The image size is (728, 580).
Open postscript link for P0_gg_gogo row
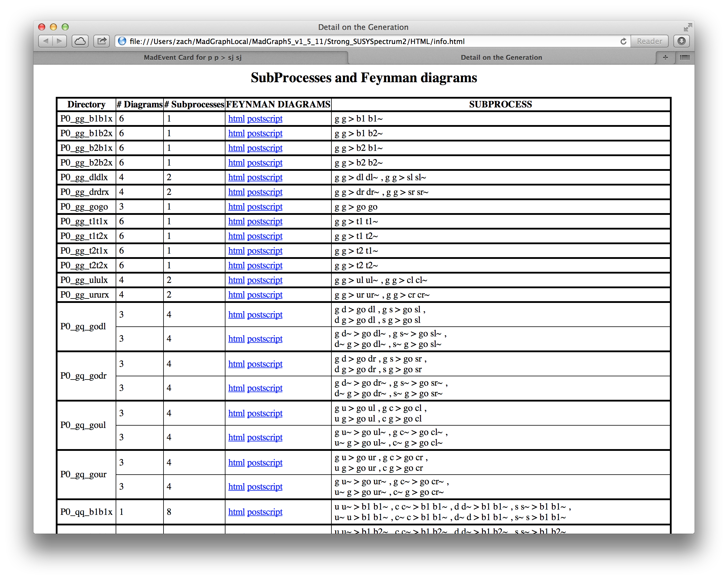pyautogui.click(x=264, y=207)
